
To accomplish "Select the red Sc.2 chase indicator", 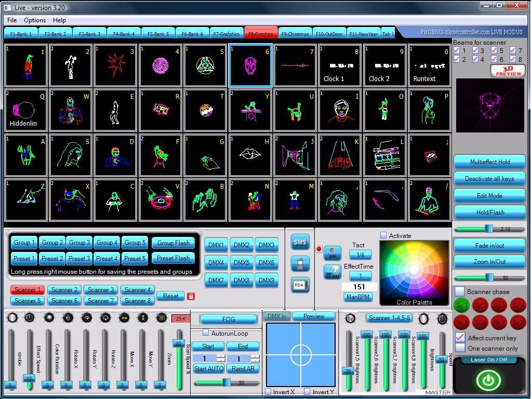I will (480, 305).
